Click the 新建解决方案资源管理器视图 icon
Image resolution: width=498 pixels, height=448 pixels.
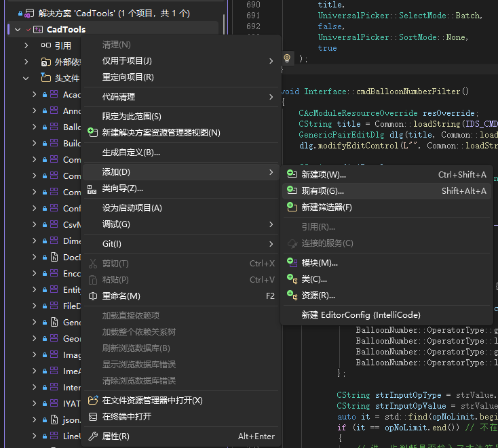pos(92,132)
